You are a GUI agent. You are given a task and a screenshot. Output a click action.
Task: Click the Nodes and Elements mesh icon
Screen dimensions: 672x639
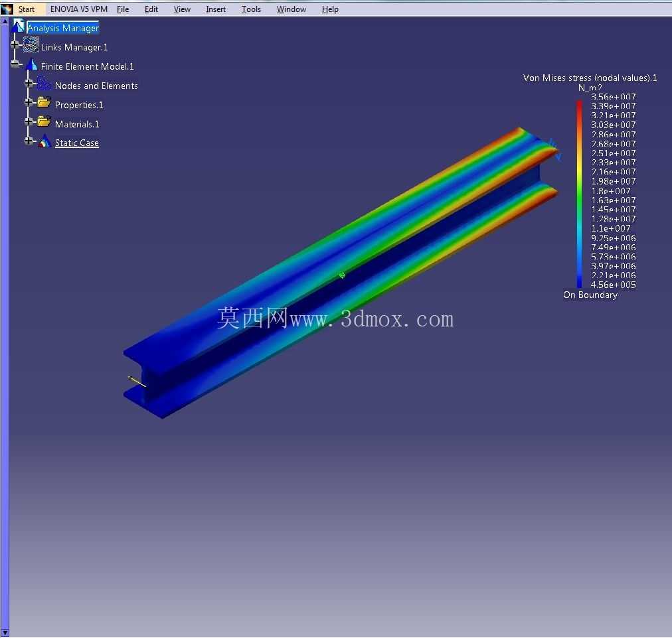[x=44, y=84]
